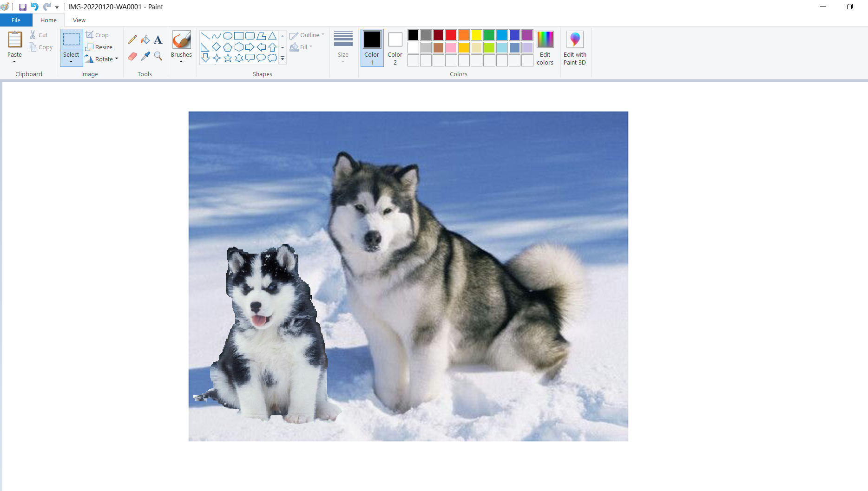Choose the five-point star shape
868x491 pixels.
click(228, 58)
